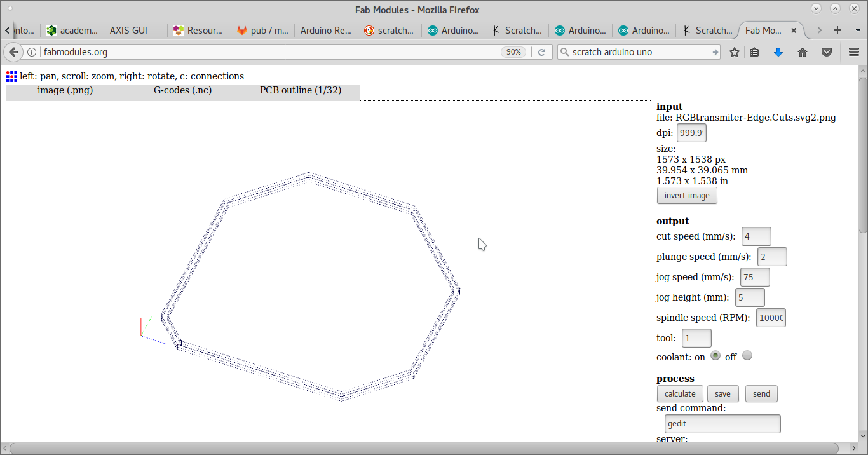Screen dimensions: 868x455
Task: Focus the cut speed input field
Action: [x=756, y=236]
